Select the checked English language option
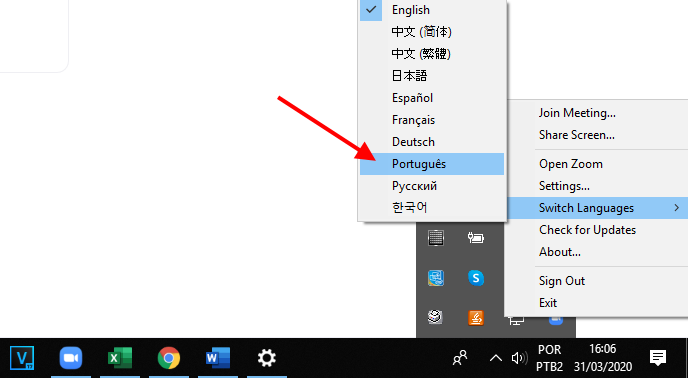This screenshot has width=688, height=378. click(x=432, y=10)
